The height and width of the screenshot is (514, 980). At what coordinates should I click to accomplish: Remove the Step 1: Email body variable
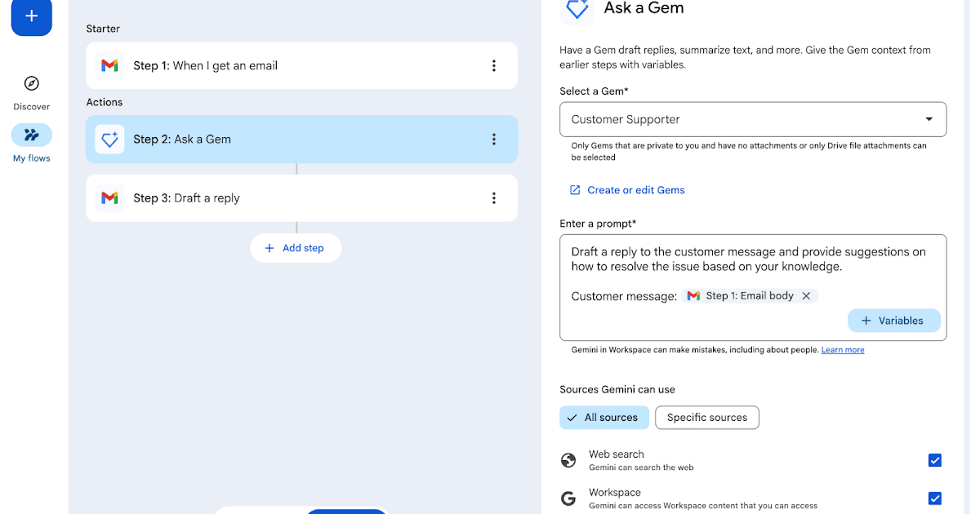coord(806,296)
